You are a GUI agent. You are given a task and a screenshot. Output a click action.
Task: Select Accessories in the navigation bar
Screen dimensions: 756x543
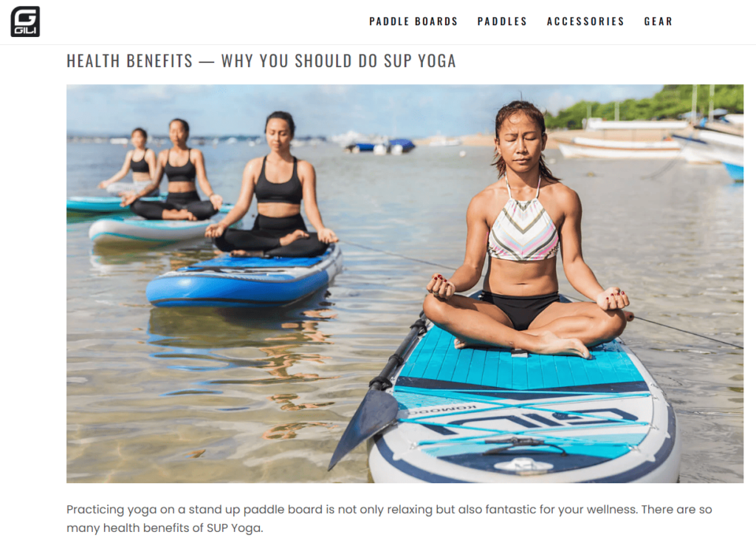(x=585, y=21)
